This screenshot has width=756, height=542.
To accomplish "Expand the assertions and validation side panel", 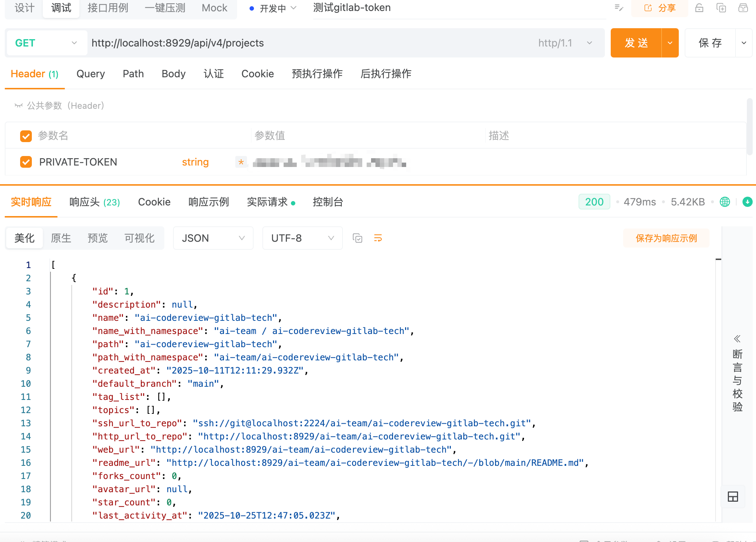I will pos(737,374).
